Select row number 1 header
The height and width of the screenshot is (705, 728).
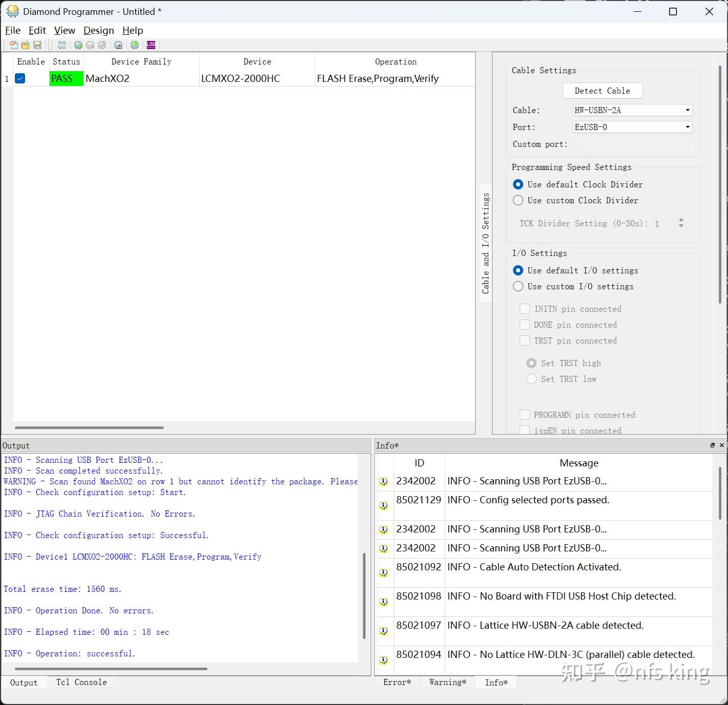[7, 79]
